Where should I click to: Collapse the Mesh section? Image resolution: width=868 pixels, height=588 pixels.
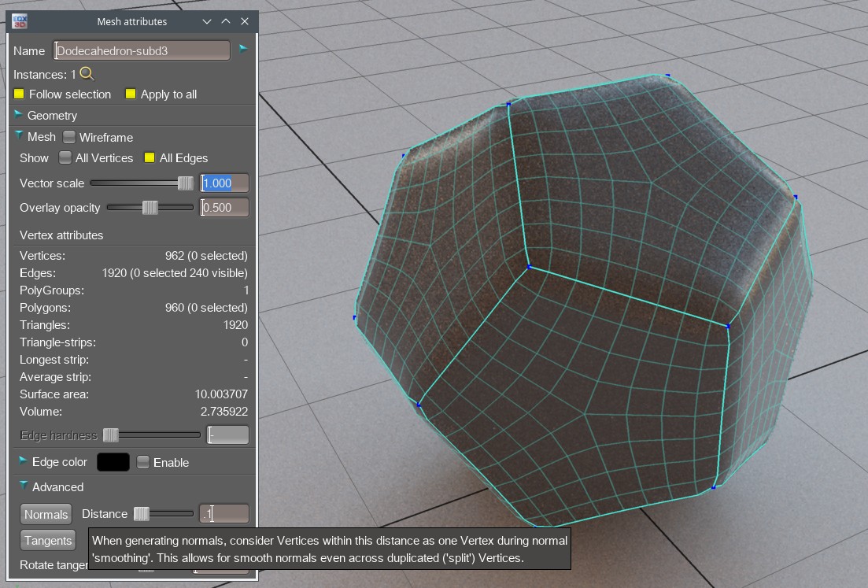pos(19,136)
